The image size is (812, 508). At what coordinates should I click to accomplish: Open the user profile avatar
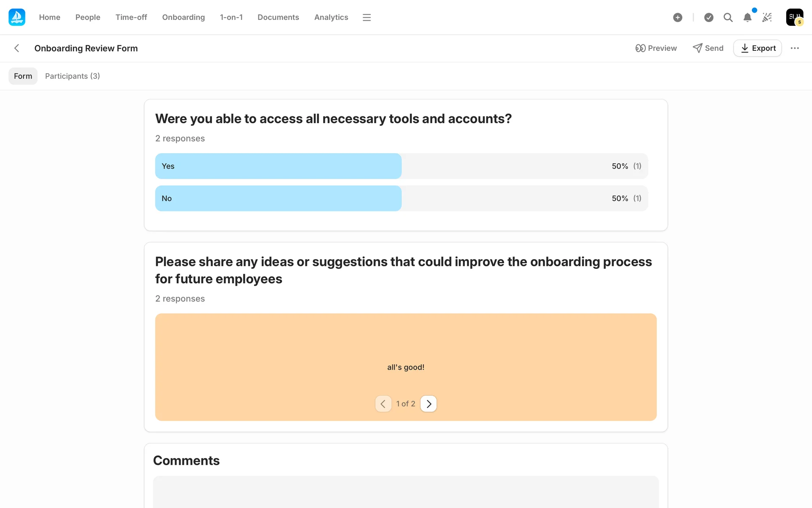pyautogui.click(x=794, y=17)
